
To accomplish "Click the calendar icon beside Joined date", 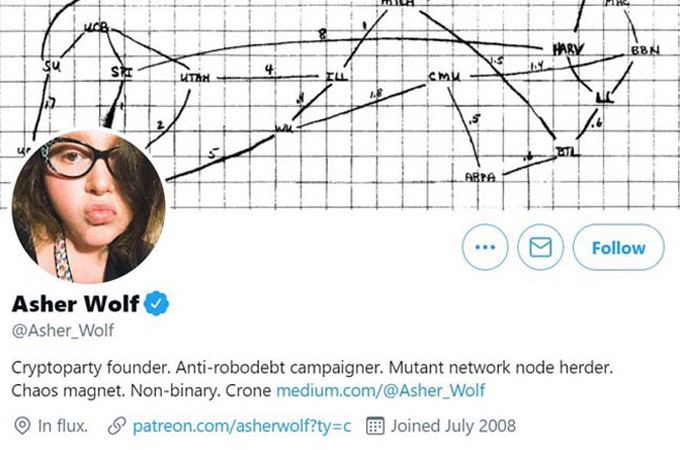I will tap(375, 426).
